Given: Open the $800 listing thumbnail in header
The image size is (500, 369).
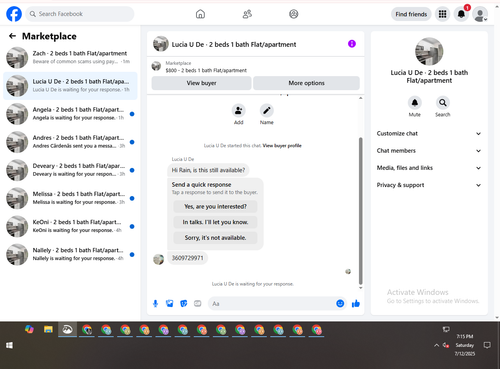Looking at the screenshot, I should coord(156,66).
